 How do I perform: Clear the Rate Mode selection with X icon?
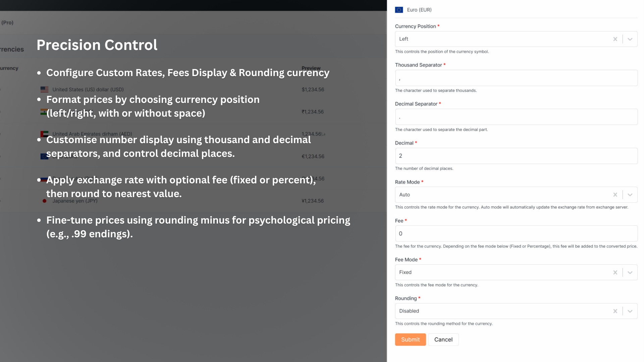pos(615,195)
